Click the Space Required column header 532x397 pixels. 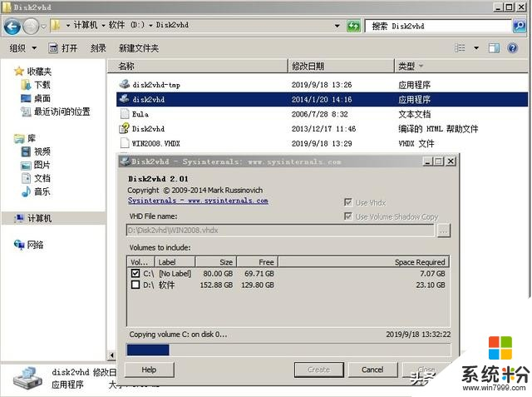point(364,262)
